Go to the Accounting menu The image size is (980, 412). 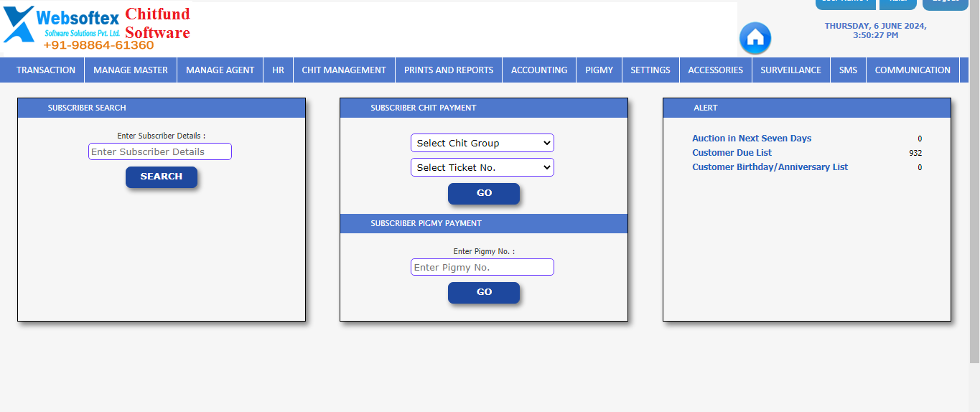point(539,70)
